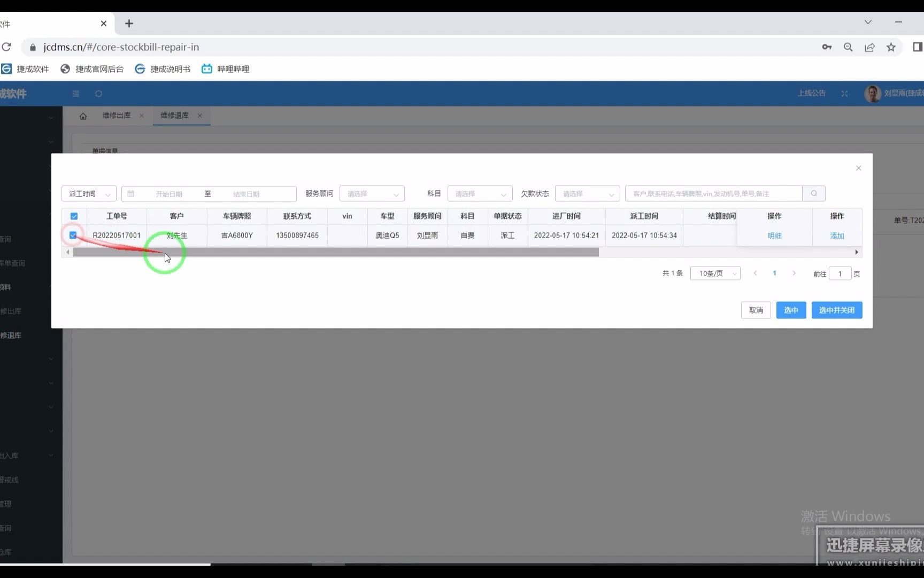The image size is (924, 578).
Task: Switch to the 维修出库 tab
Action: tap(117, 116)
